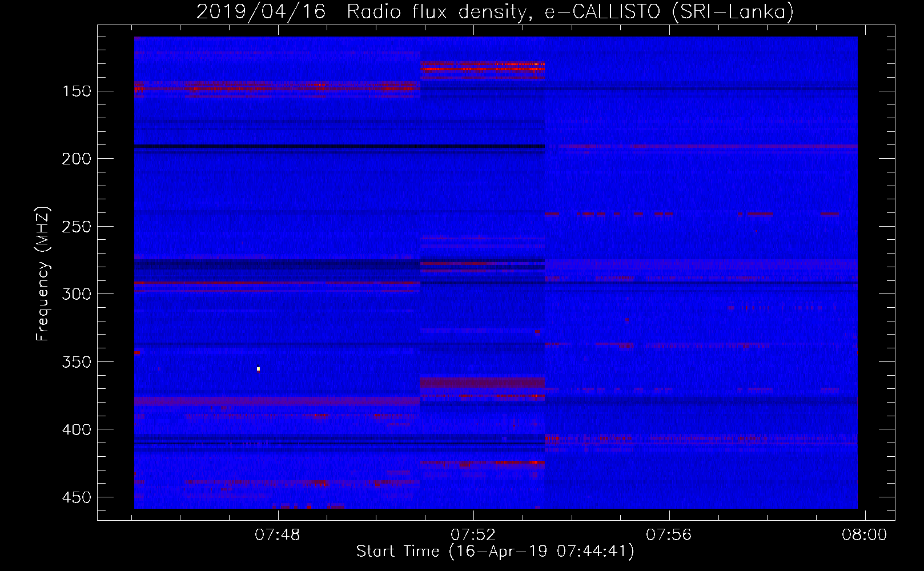The image size is (924, 571).
Task: Click the 07:56 time tick label
Action: (669, 535)
